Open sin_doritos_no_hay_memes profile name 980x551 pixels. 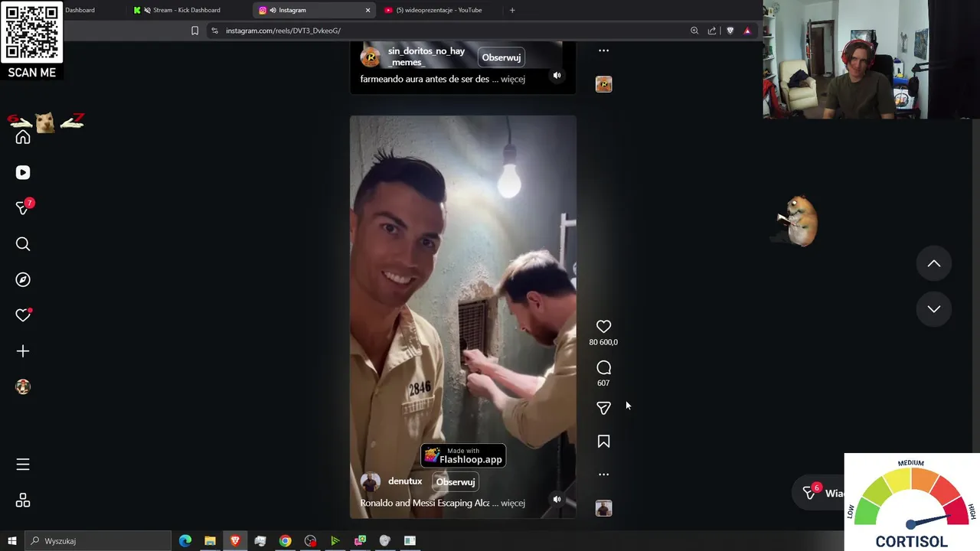click(x=426, y=57)
